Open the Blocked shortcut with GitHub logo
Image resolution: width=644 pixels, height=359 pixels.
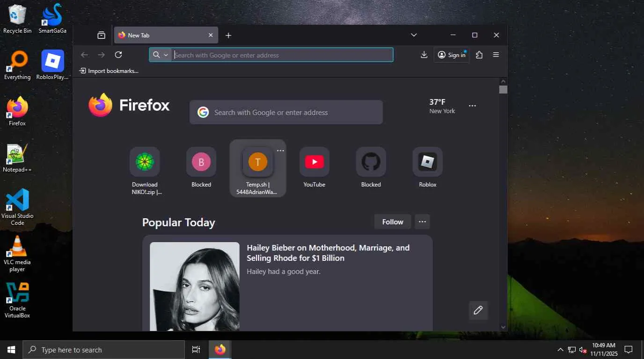pos(371,167)
